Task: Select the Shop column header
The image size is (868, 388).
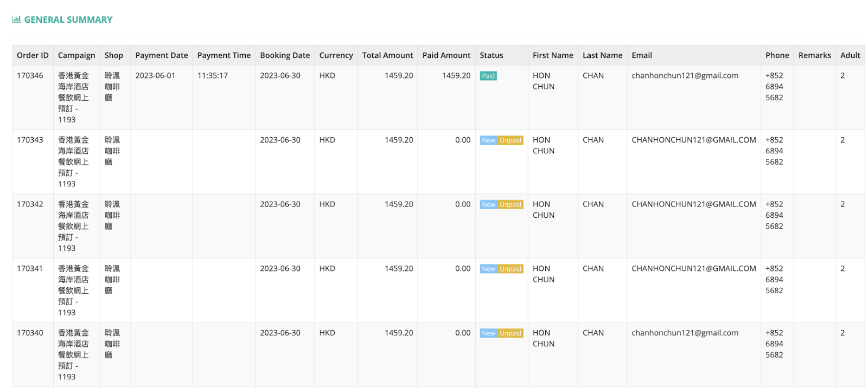Action: tap(114, 55)
